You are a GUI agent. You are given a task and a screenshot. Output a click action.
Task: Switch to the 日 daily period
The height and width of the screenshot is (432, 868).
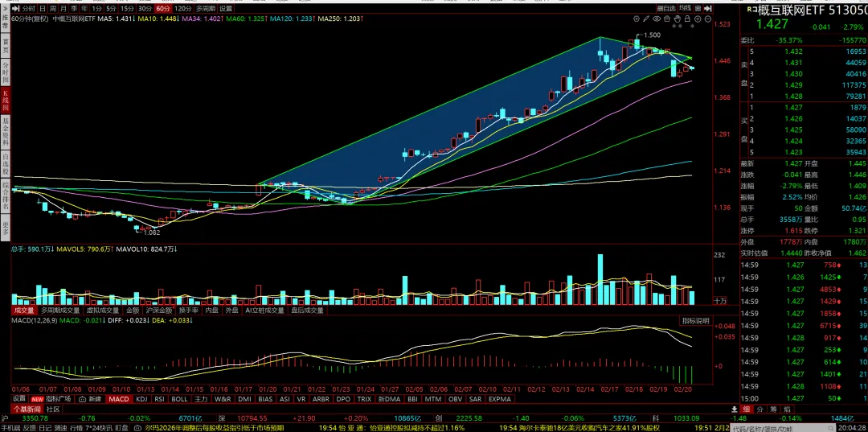(43, 9)
